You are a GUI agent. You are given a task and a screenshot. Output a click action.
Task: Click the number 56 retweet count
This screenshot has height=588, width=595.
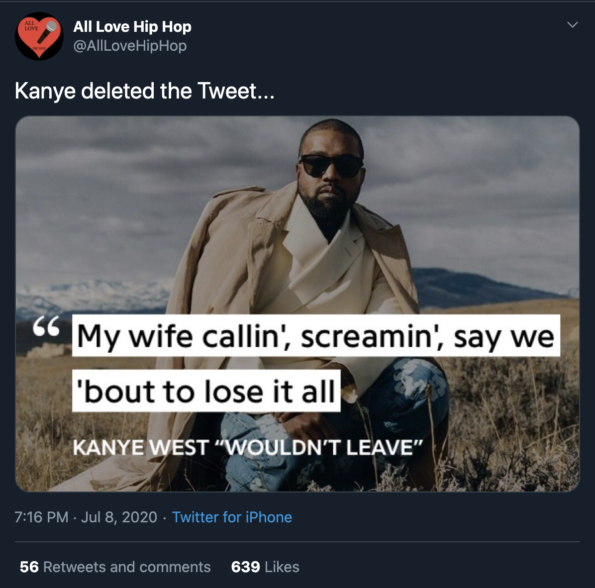click(29, 567)
